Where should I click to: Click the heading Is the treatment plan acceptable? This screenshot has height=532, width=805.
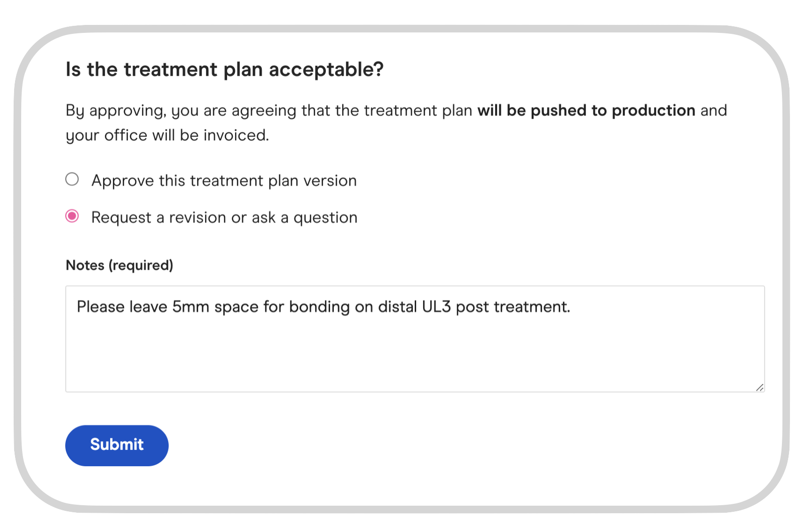[x=225, y=69]
